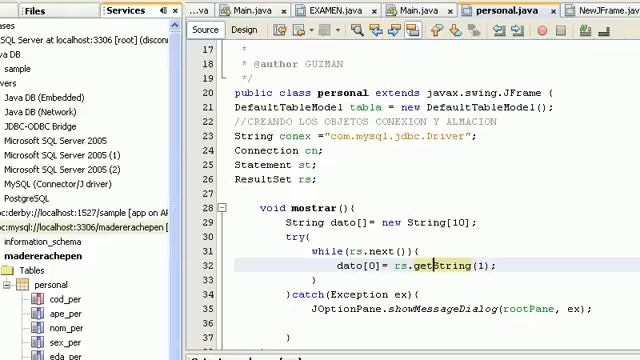Screen dimensions: 640x360
Task: Close the personal.java tab
Action: tap(553, 11)
